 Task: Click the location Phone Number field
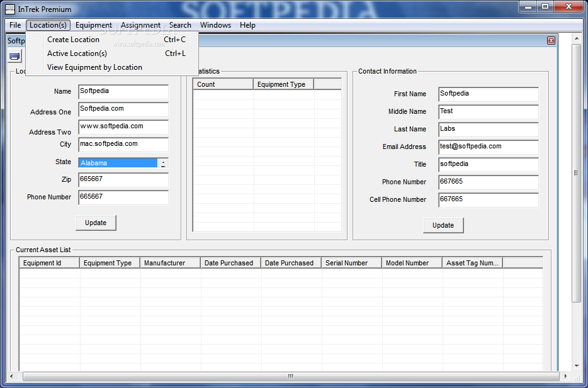(x=123, y=197)
